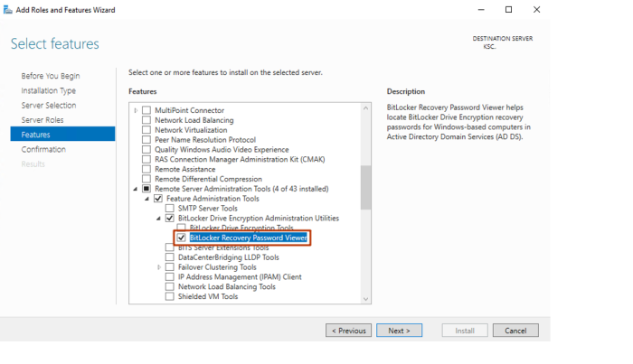The height and width of the screenshot is (364, 633).
Task: Click the Next button
Action: click(400, 331)
